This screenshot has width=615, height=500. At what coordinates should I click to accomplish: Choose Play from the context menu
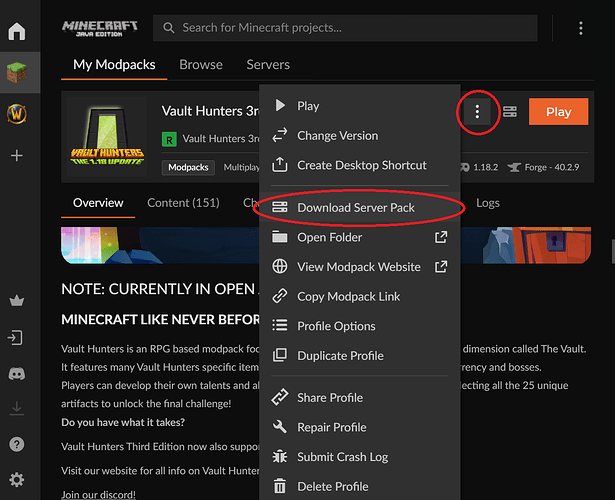[x=360, y=105]
